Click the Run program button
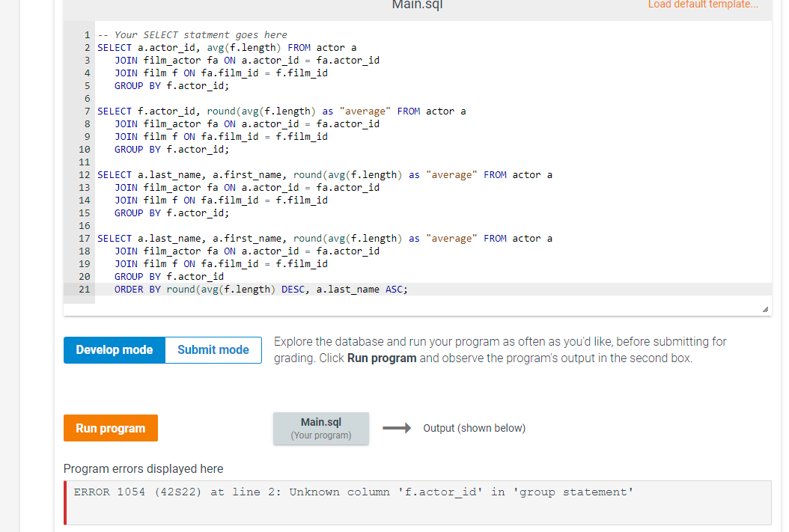This screenshot has height=532, width=789. click(110, 428)
